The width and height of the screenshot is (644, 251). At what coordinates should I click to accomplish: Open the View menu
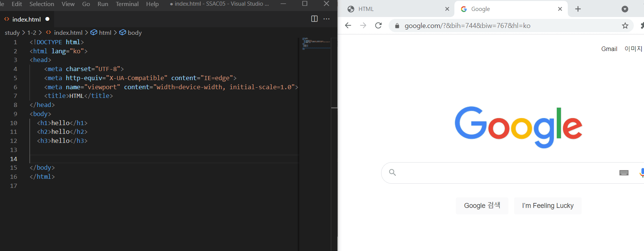[68, 4]
